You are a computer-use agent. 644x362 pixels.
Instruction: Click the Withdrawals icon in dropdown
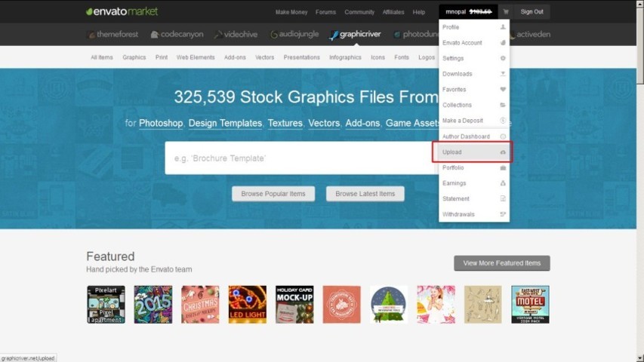click(503, 214)
